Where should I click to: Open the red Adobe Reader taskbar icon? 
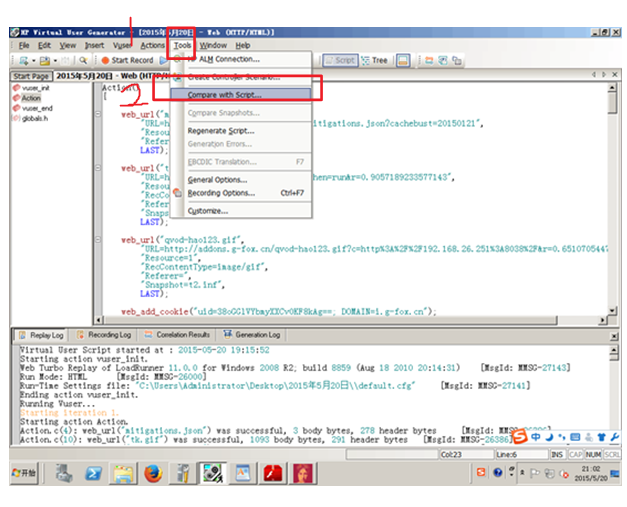(272, 473)
